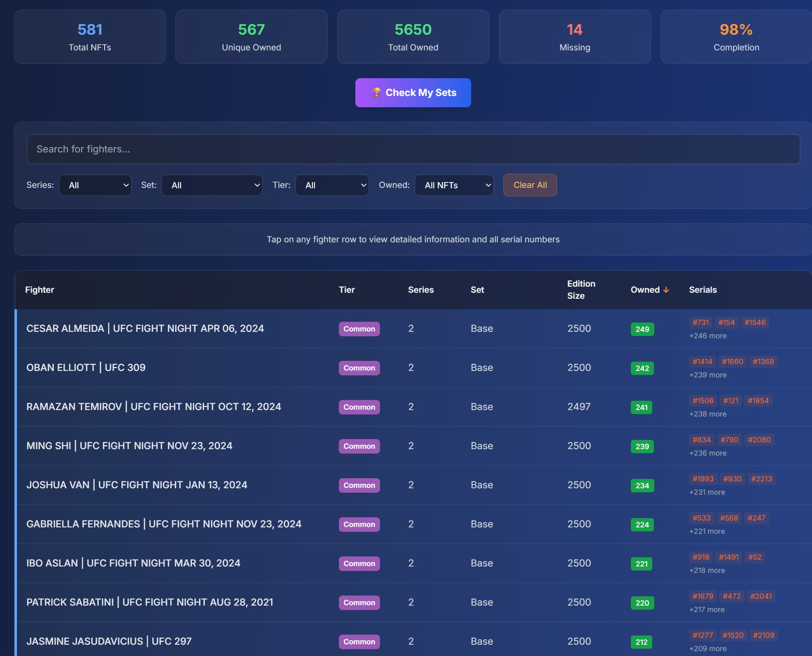Open the Oban Elliott UFC 309 row
This screenshot has height=656, width=812.
(86, 368)
